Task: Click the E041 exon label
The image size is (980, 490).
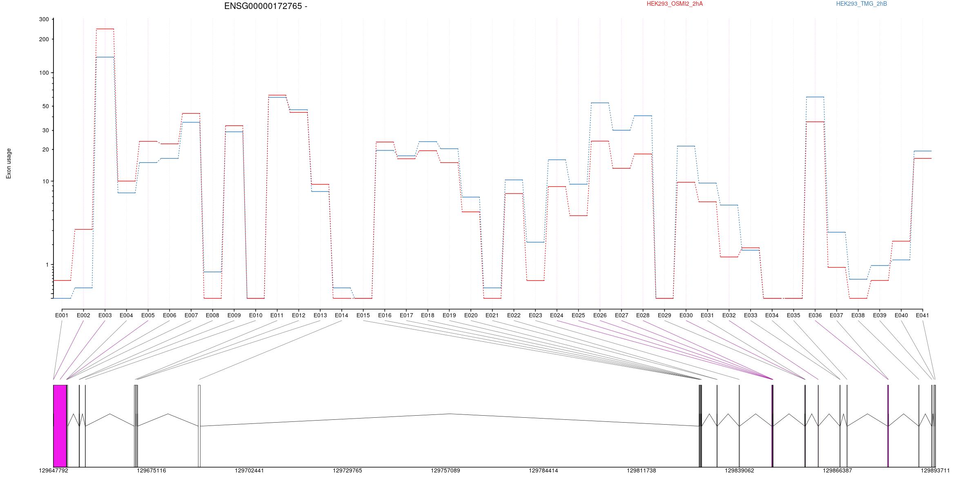Action: click(x=922, y=315)
